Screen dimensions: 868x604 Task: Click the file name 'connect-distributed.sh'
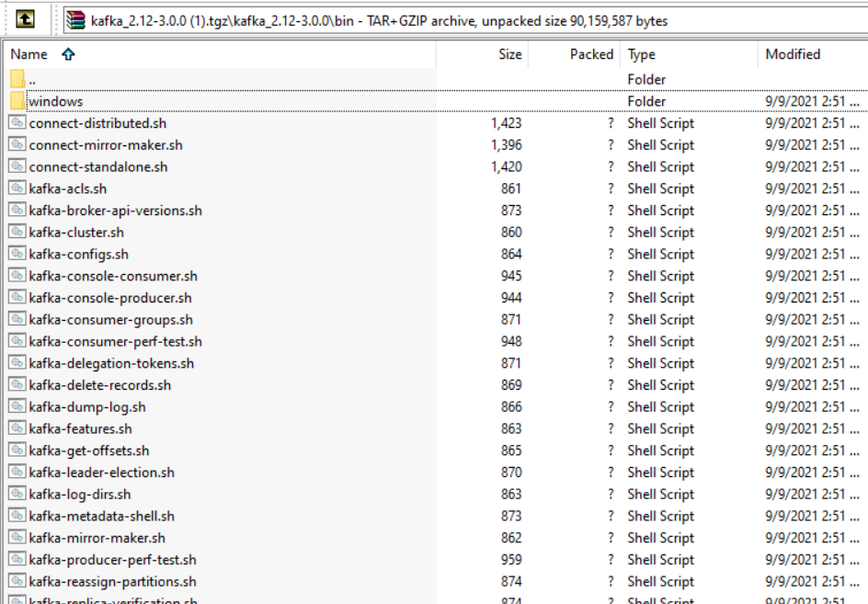click(x=98, y=123)
